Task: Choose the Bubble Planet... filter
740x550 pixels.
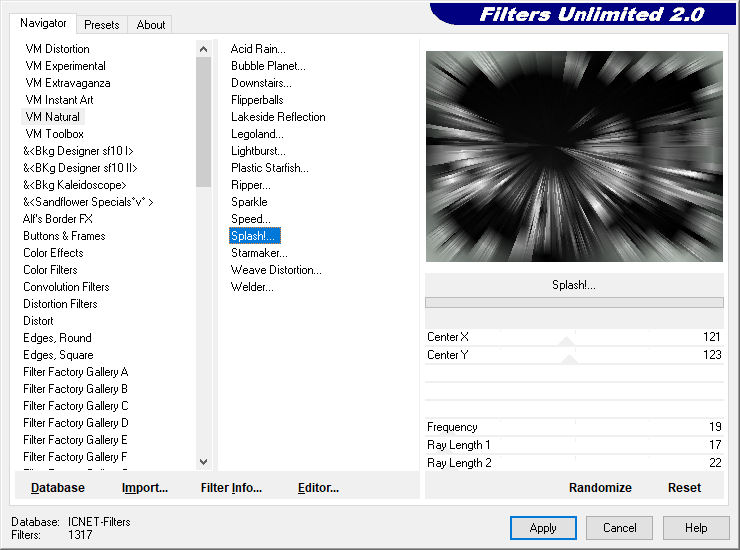Action: pos(268,66)
